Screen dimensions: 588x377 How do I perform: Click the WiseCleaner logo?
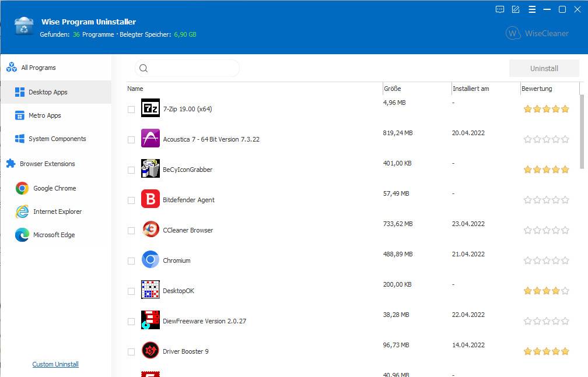(537, 33)
